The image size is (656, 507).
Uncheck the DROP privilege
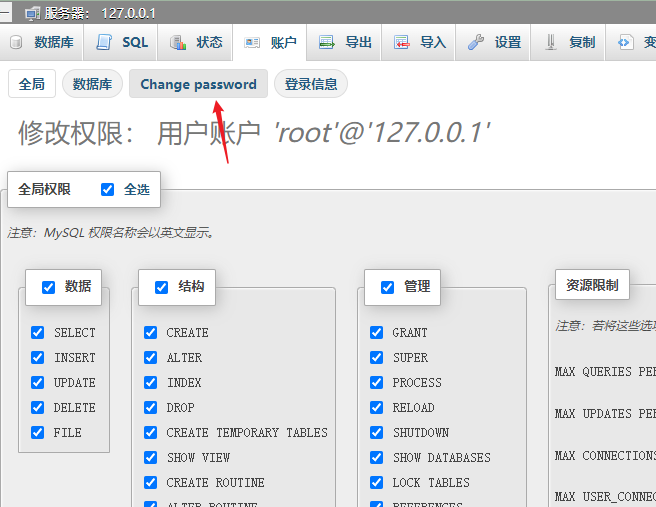pos(151,407)
